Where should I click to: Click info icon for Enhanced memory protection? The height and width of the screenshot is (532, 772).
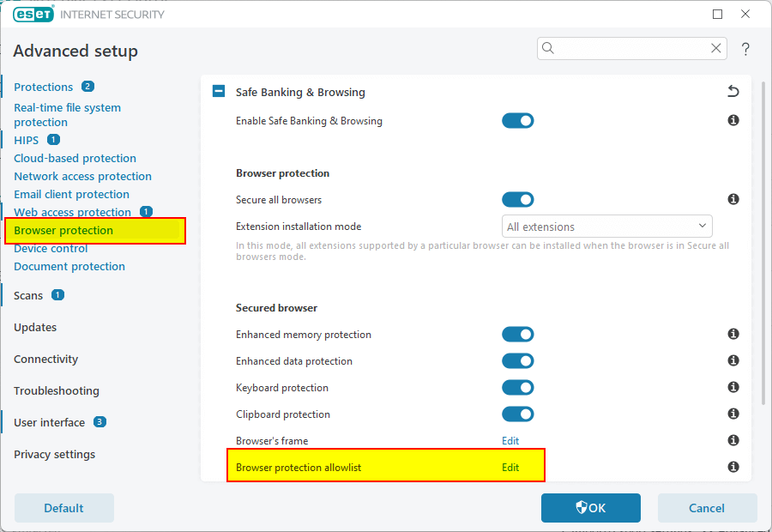(x=733, y=335)
